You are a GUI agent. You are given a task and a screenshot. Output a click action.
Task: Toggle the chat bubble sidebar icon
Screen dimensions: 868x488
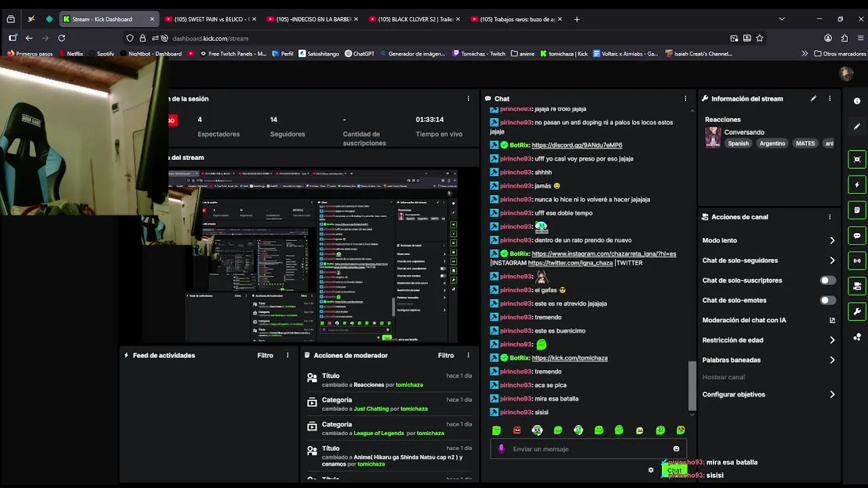pos(857,235)
